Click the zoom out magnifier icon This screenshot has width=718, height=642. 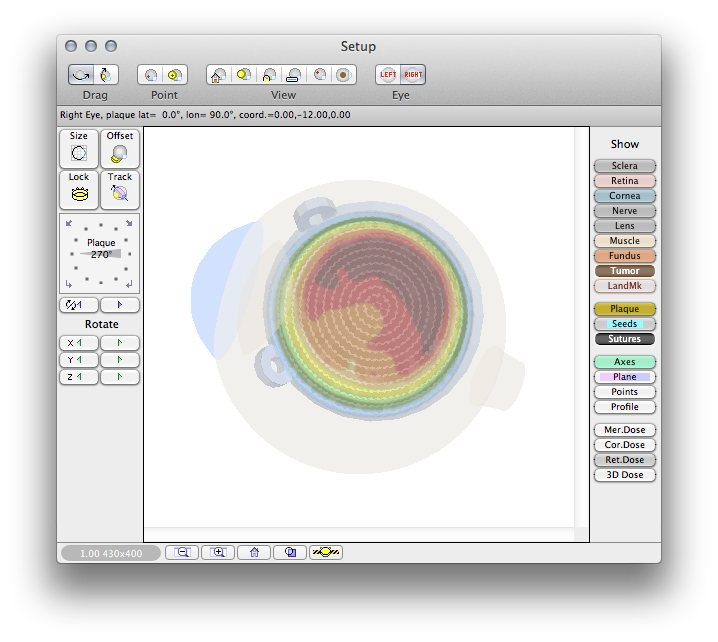(182, 552)
